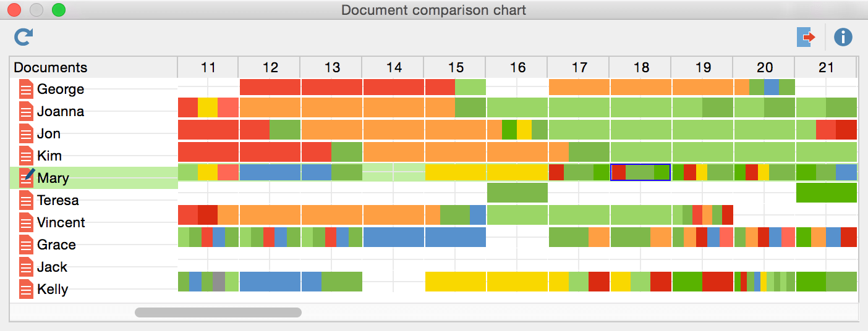Click Kelly's document icon
The height and width of the screenshot is (331, 868).
point(26,289)
